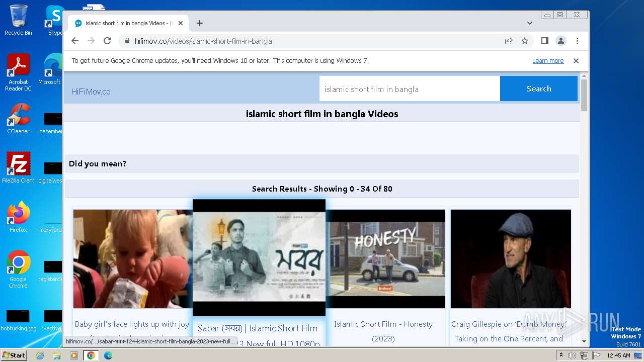
Task: Focus the site search input field
Action: click(x=410, y=89)
